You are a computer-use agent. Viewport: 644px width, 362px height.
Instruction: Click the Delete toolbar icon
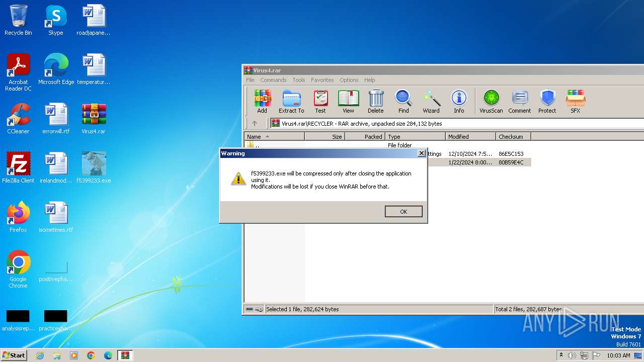[x=375, y=102]
